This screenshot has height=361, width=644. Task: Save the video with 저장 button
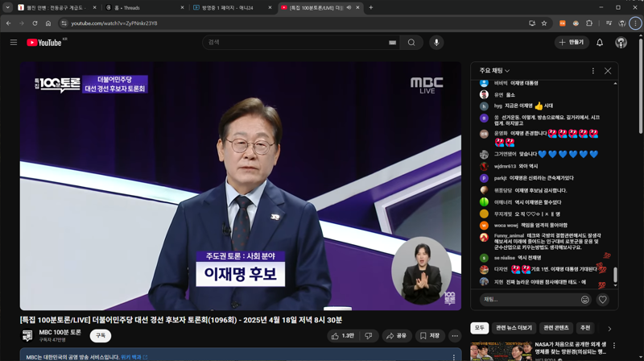coord(430,336)
